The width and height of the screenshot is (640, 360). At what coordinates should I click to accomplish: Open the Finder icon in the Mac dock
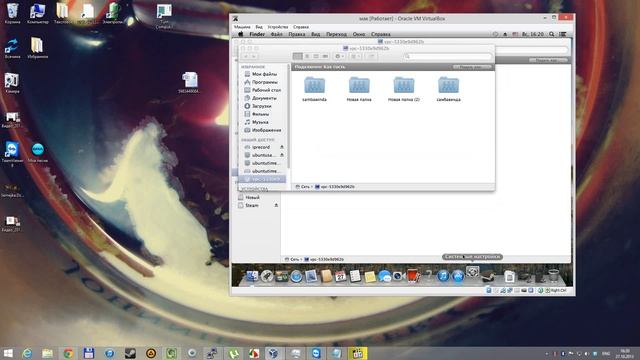pyautogui.click(x=251, y=276)
